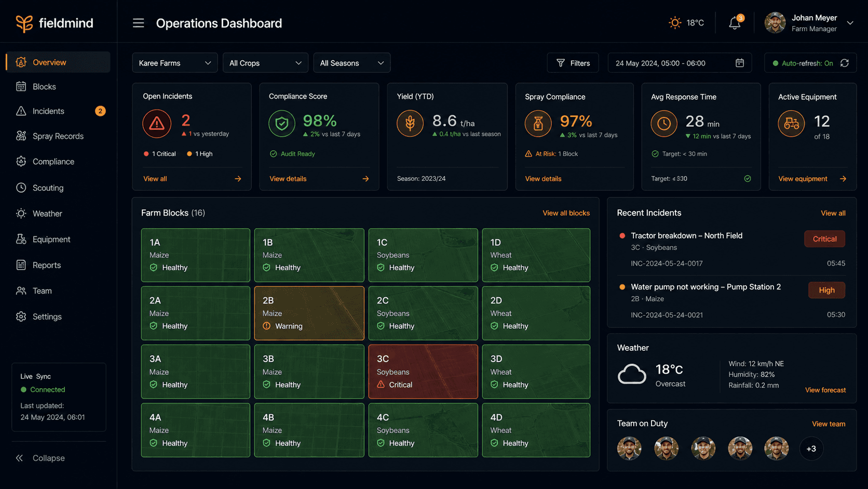Open Incidents in sidebar
The image size is (868, 489).
58,111
